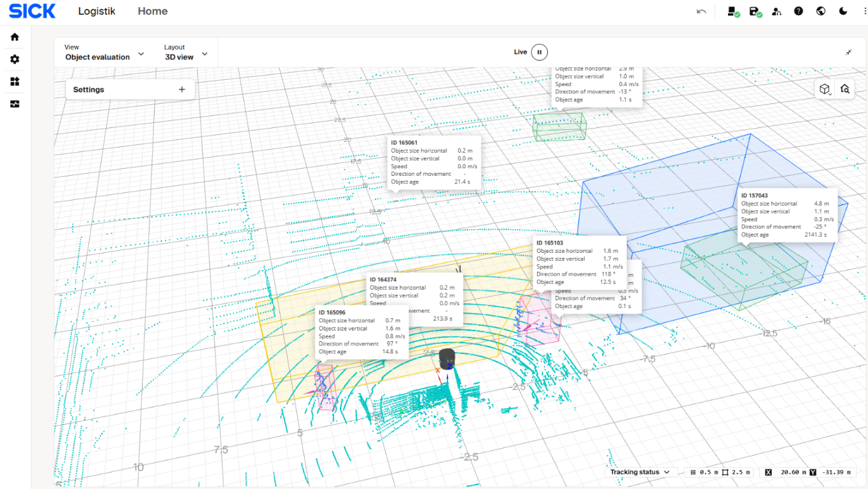Select the Logistik menu item
The height and width of the screenshot is (489, 868).
(x=97, y=11)
